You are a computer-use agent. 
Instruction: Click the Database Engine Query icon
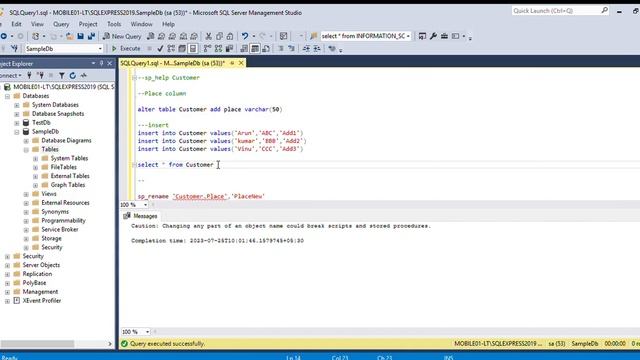[151, 36]
